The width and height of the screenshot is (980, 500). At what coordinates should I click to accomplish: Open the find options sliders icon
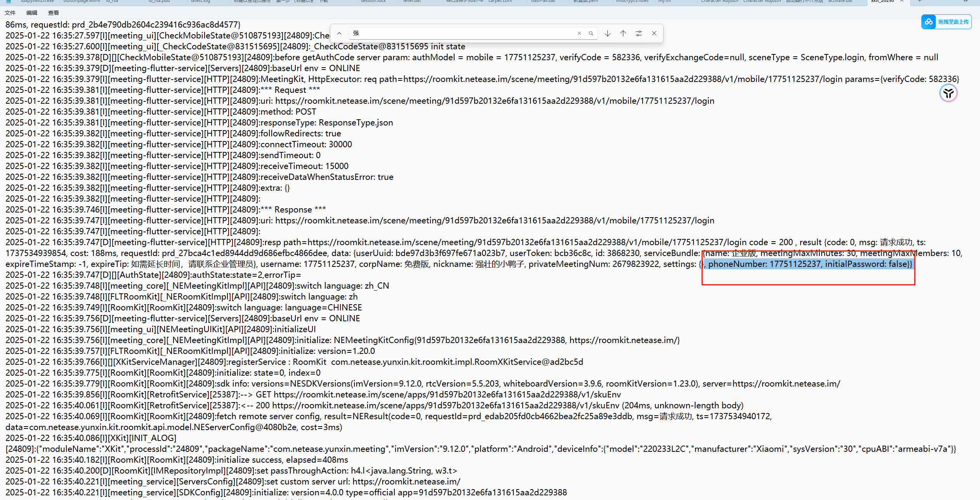point(638,33)
